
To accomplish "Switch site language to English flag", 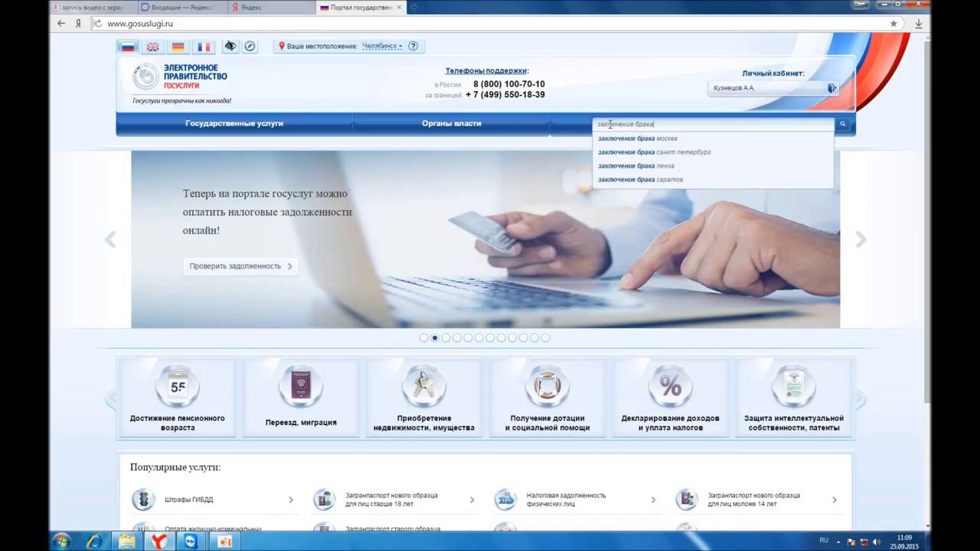I will [153, 47].
